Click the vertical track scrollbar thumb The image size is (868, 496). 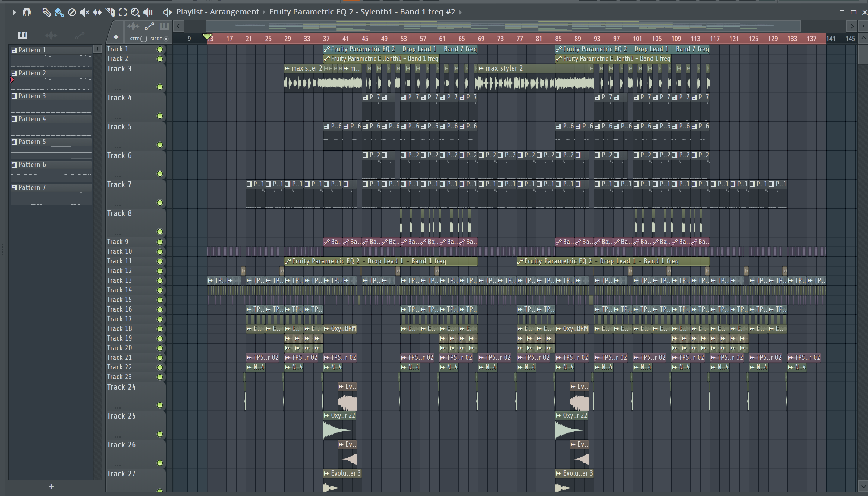[863, 54]
